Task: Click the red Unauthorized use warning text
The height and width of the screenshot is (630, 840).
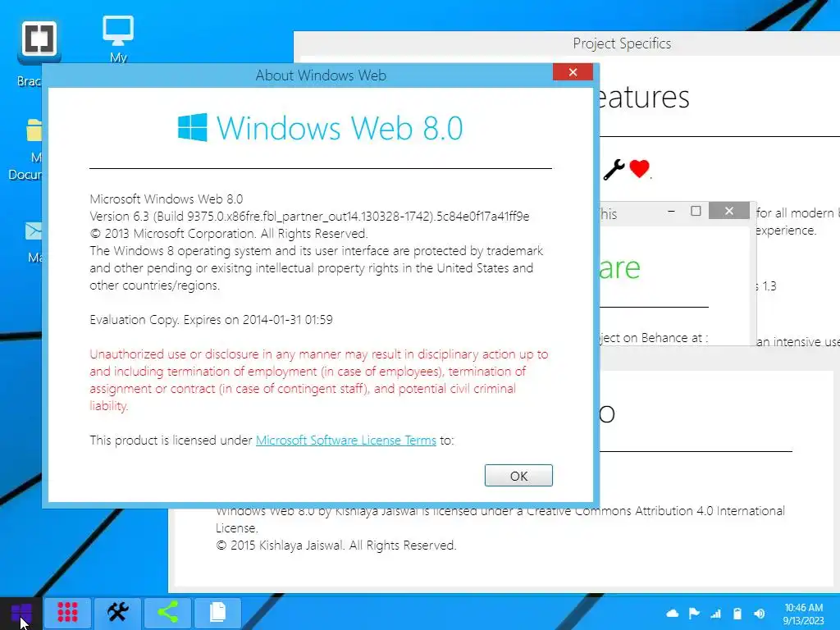Action: pyautogui.click(x=319, y=380)
